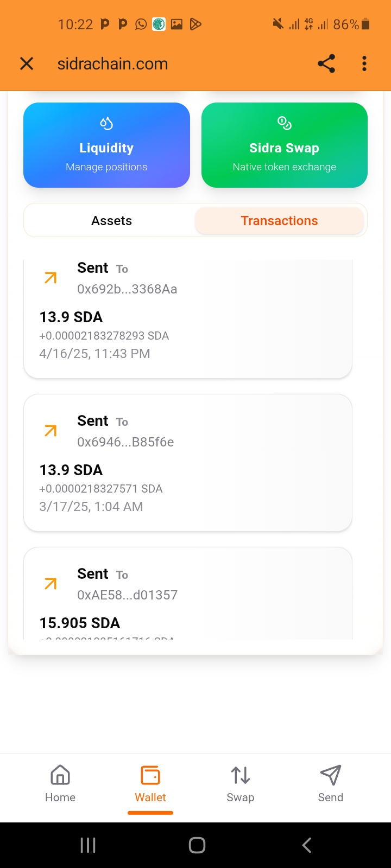Viewport: 391px width, 868px height.
Task: Open address 0x6946...B85f6e
Action: tap(125, 442)
